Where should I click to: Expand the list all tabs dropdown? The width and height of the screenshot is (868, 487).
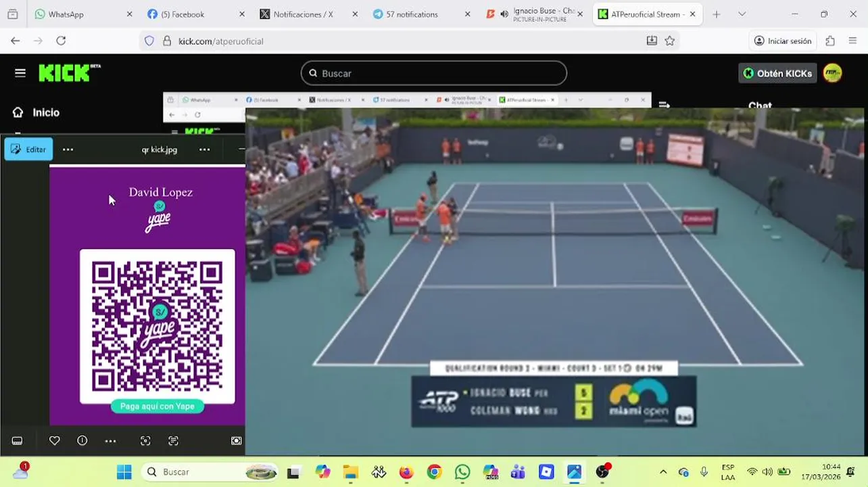click(742, 14)
